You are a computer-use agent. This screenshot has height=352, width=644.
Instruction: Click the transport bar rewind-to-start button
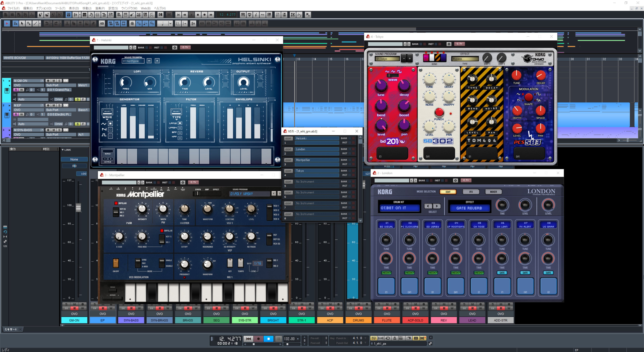248,339
